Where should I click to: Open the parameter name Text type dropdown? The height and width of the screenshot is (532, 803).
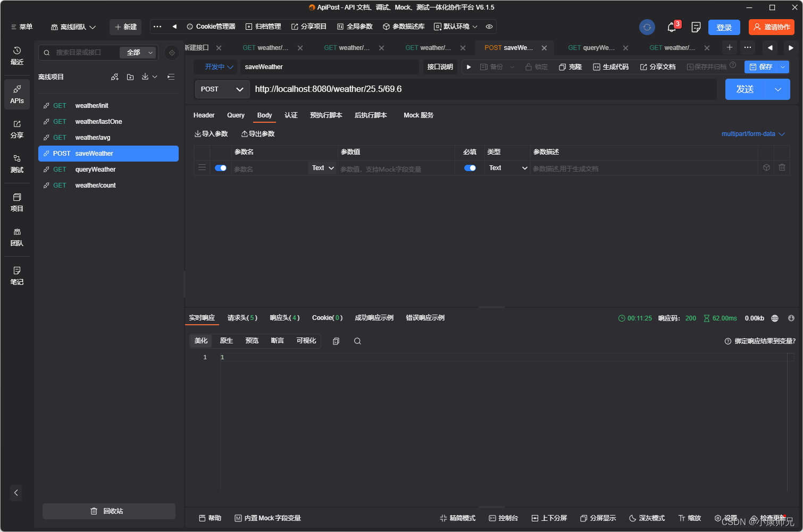[323, 168]
